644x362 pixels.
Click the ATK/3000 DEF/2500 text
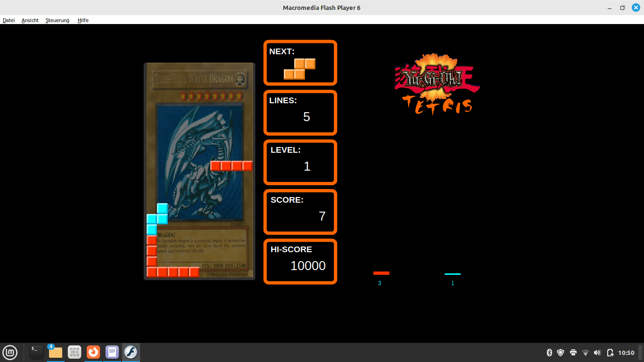tap(224, 266)
